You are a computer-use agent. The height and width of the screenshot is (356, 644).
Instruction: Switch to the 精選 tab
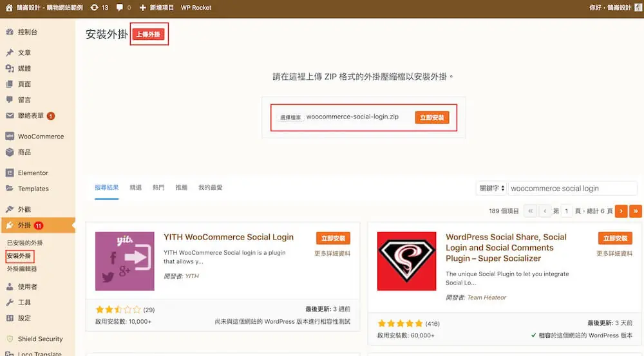(135, 187)
